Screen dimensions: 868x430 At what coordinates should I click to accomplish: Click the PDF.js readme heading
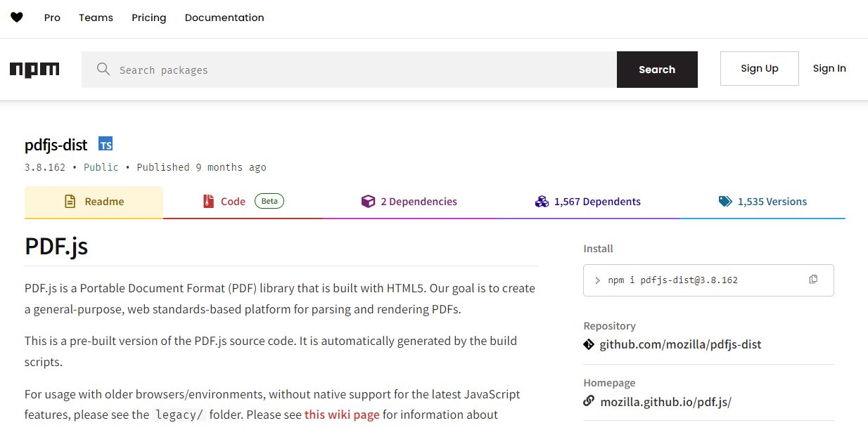click(x=56, y=247)
